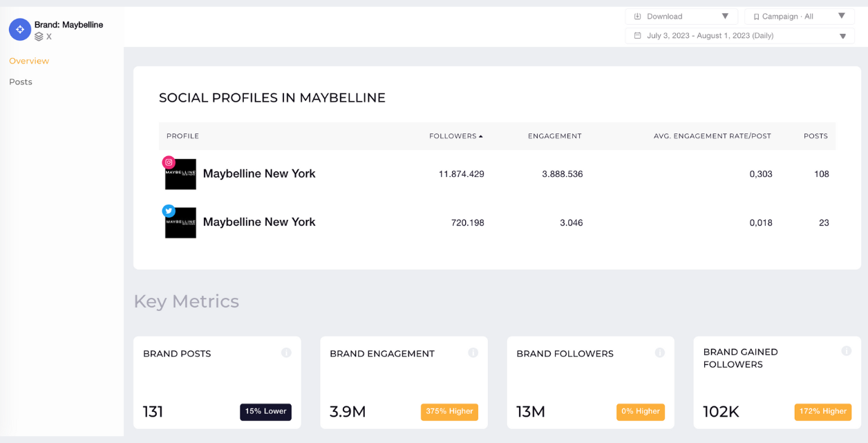Click the Brand: Maybelline title

pos(69,25)
